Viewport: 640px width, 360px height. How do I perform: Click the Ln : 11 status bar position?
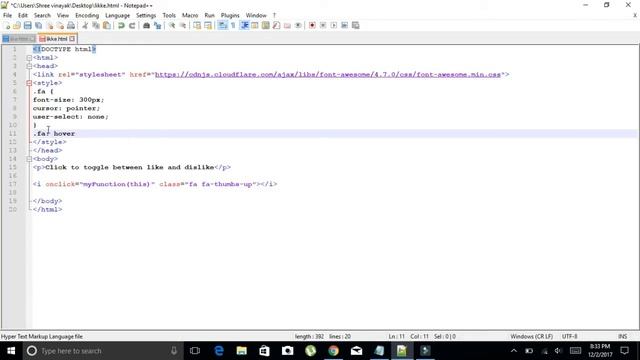click(396, 336)
